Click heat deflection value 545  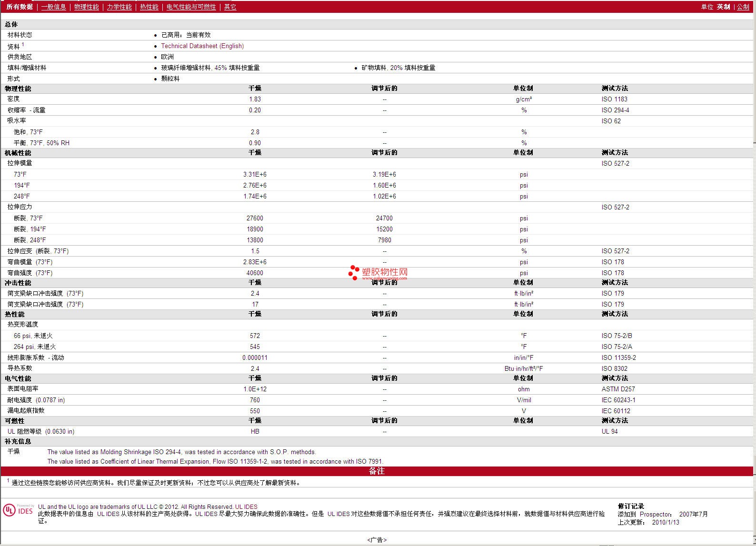click(255, 347)
